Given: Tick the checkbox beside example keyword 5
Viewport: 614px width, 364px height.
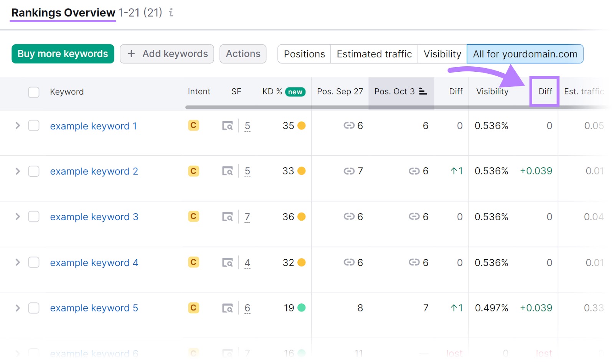Looking at the screenshot, I should pos(34,308).
